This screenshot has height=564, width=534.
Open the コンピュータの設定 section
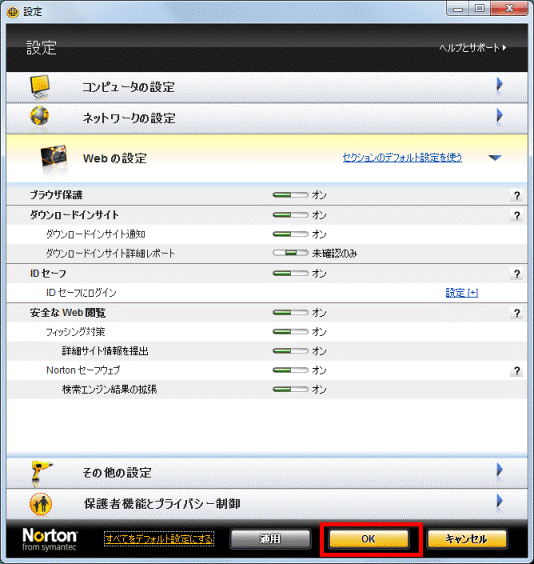(267, 87)
